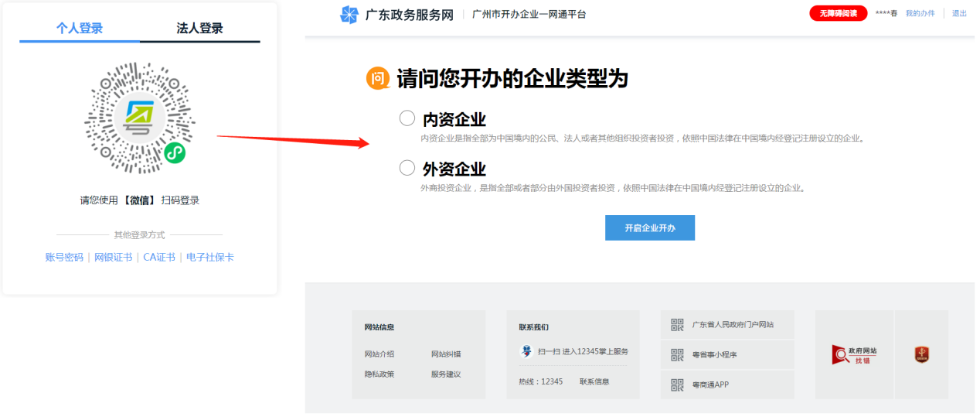Click the ****春 username
The height and width of the screenshot is (417, 980).
(x=886, y=13)
